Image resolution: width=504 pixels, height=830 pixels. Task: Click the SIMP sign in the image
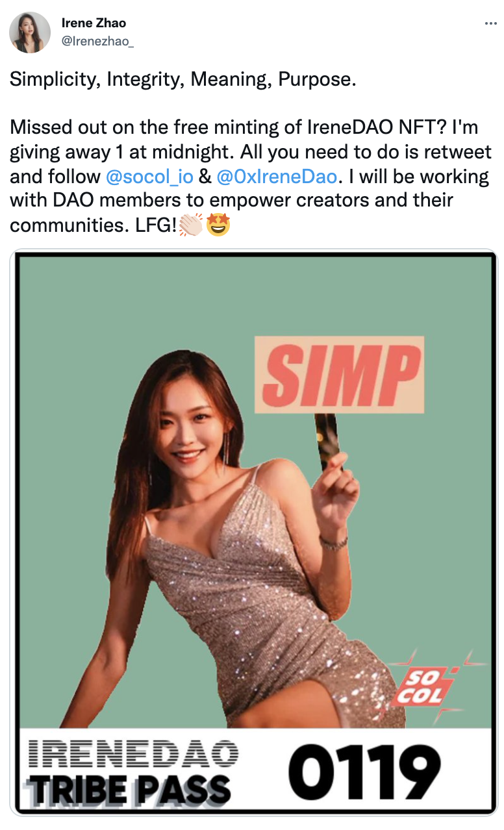[x=339, y=374]
